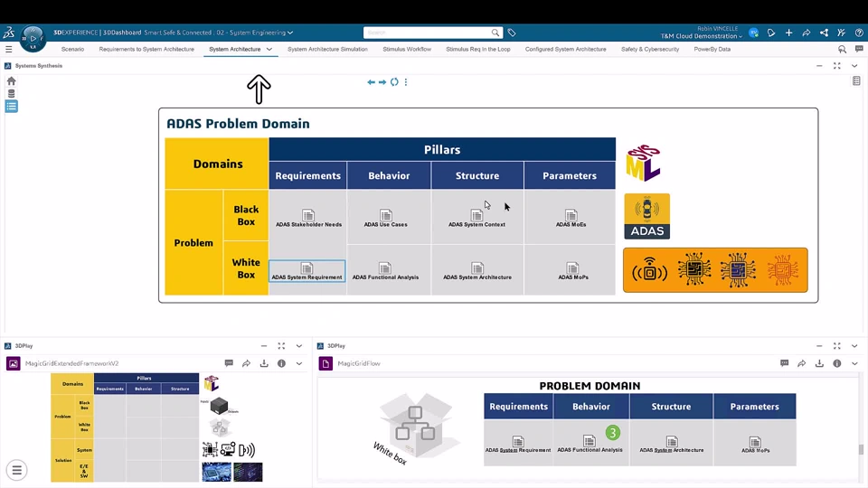Viewport: 868px width, 488px height.
Task: Navigate back with the left arrow
Action: (371, 82)
